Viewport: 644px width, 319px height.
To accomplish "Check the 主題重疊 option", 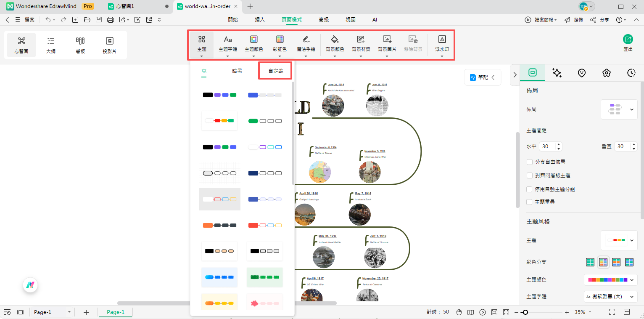I will pos(530,202).
